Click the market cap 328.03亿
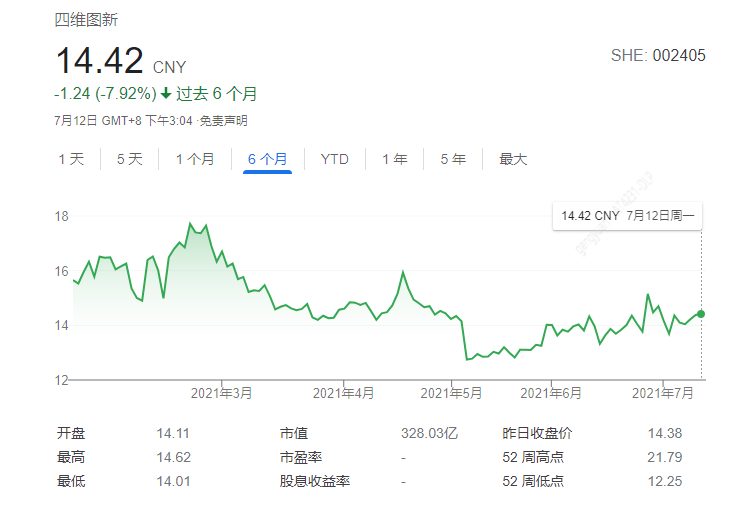 pos(429,433)
